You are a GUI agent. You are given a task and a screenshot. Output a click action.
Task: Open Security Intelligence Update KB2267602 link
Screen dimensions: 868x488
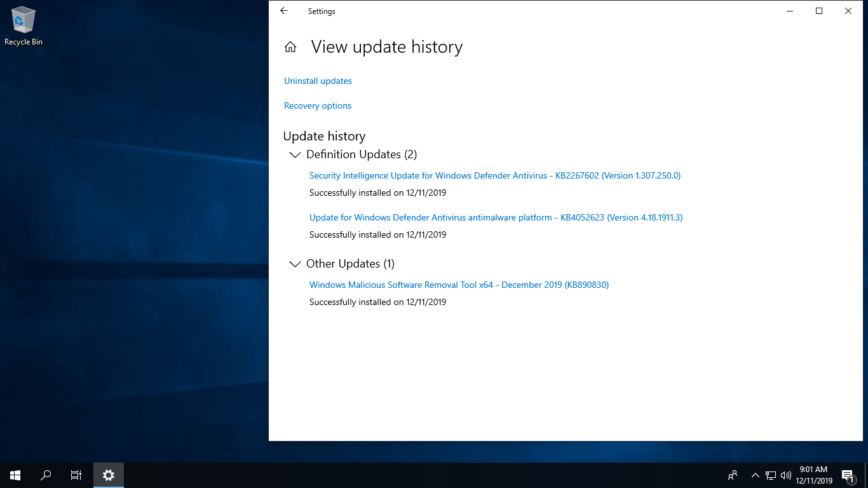click(495, 175)
